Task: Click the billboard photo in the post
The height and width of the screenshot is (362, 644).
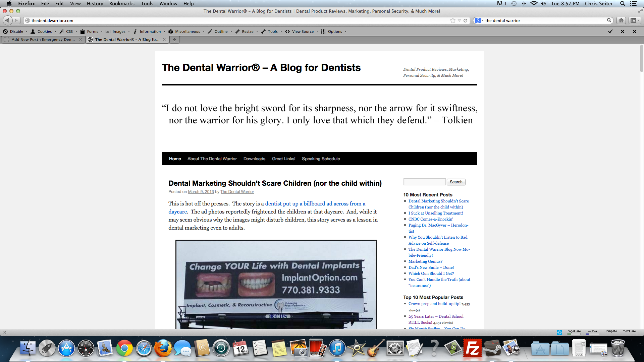Action: [276, 284]
